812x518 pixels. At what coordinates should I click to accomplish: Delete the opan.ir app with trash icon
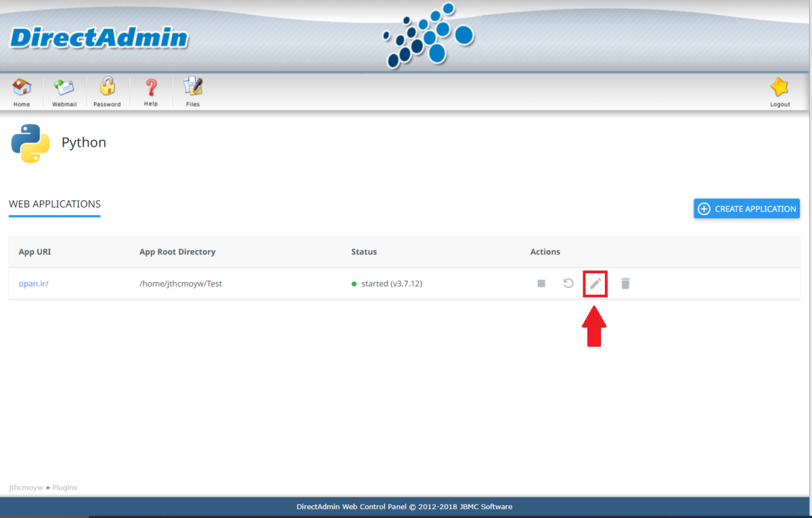click(x=625, y=283)
